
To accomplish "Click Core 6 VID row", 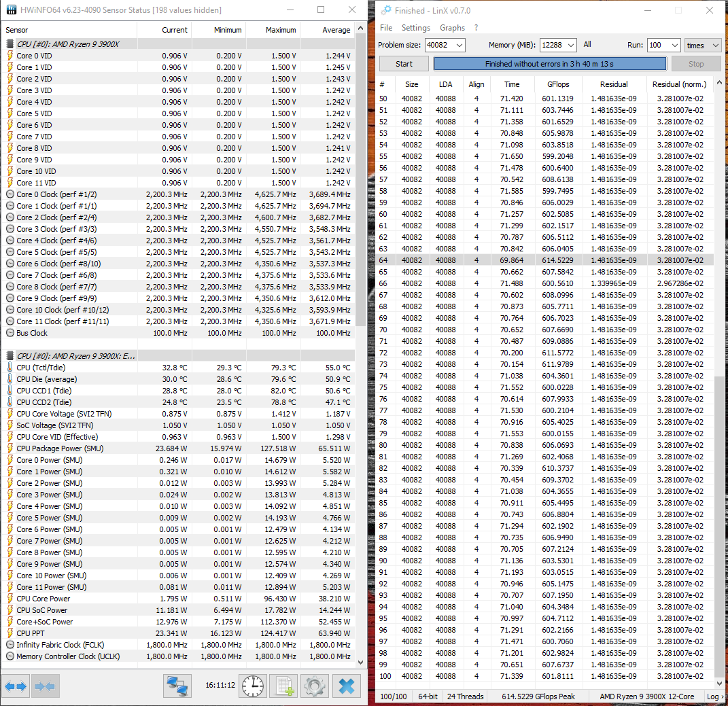I will point(179,125).
